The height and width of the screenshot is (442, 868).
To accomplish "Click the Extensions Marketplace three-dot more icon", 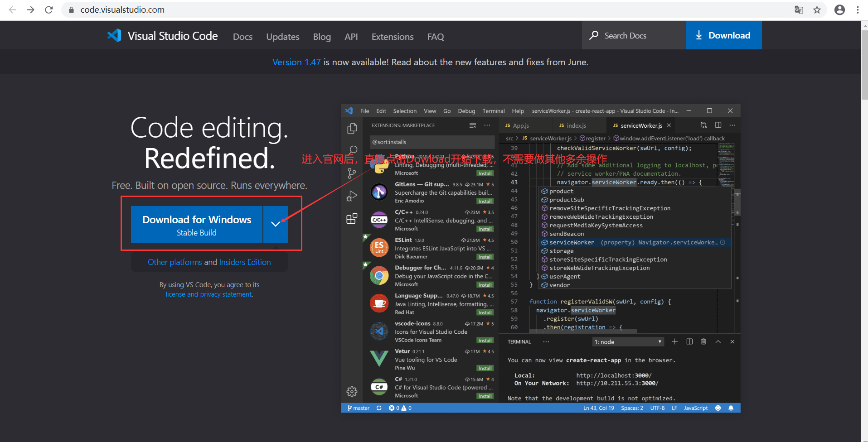I will point(487,125).
